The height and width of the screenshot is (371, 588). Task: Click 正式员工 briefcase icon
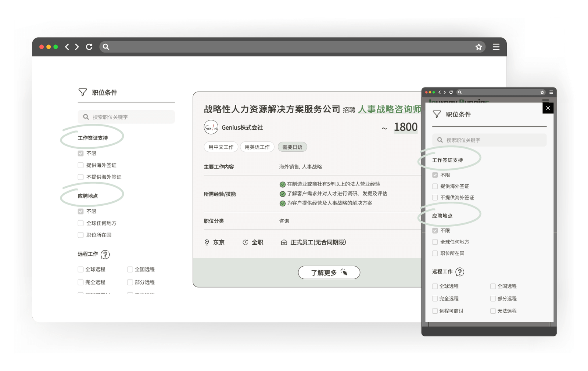click(x=284, y=242)
